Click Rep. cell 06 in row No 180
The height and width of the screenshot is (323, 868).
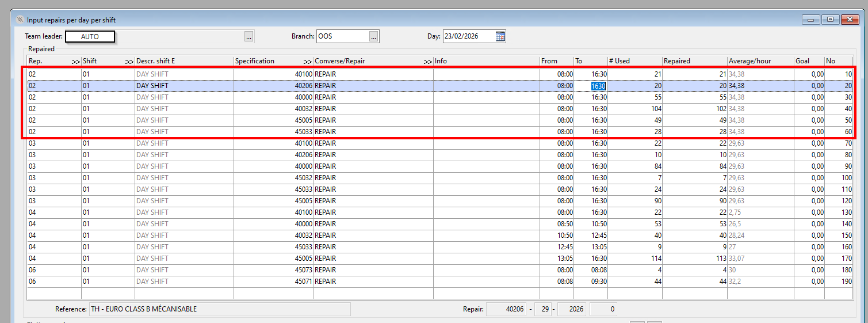coord(54,270)
